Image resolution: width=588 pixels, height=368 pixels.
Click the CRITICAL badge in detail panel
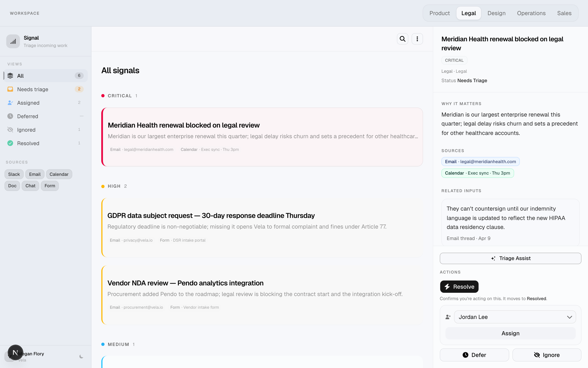pyautogui.click(x=454, y=60)
